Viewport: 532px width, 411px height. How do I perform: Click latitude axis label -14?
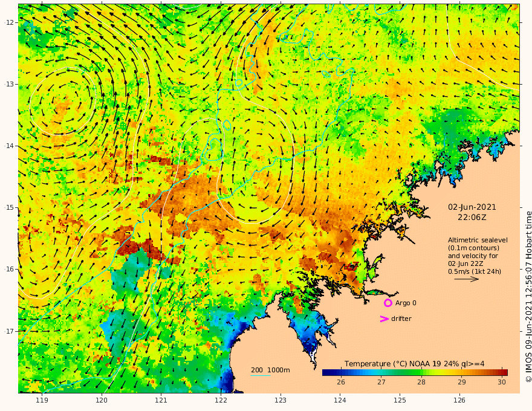click(x=9, y=146)
